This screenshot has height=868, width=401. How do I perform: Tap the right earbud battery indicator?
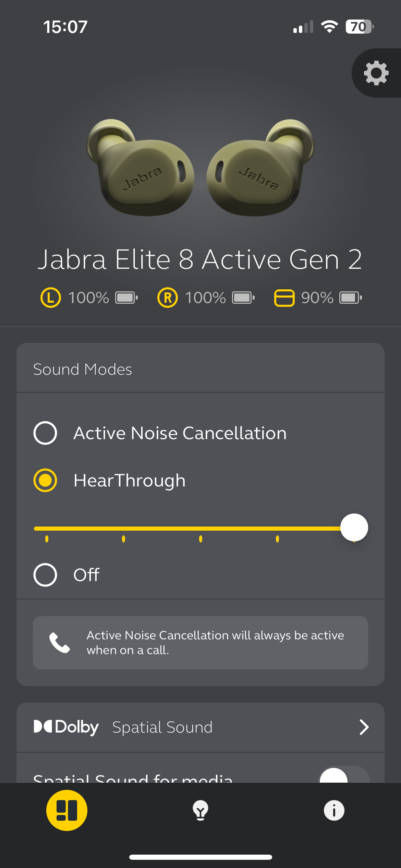click(206, 298)
